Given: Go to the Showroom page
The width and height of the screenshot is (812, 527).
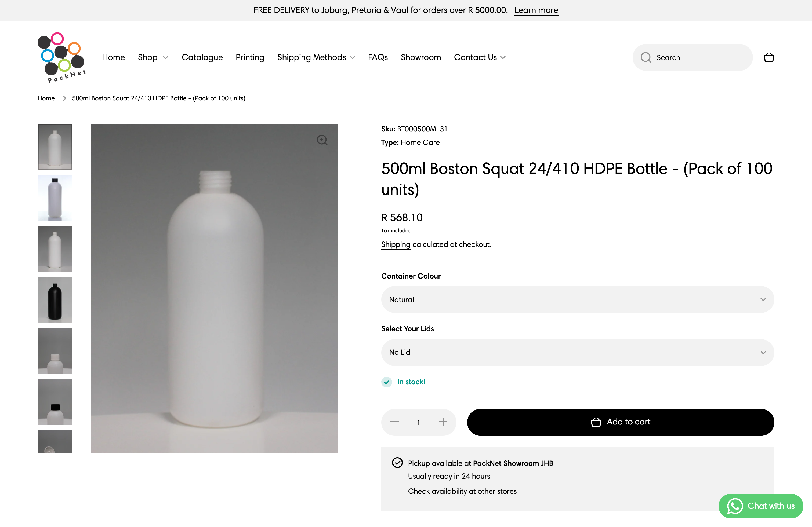Looking at the screenshot, I should (421, 57).
